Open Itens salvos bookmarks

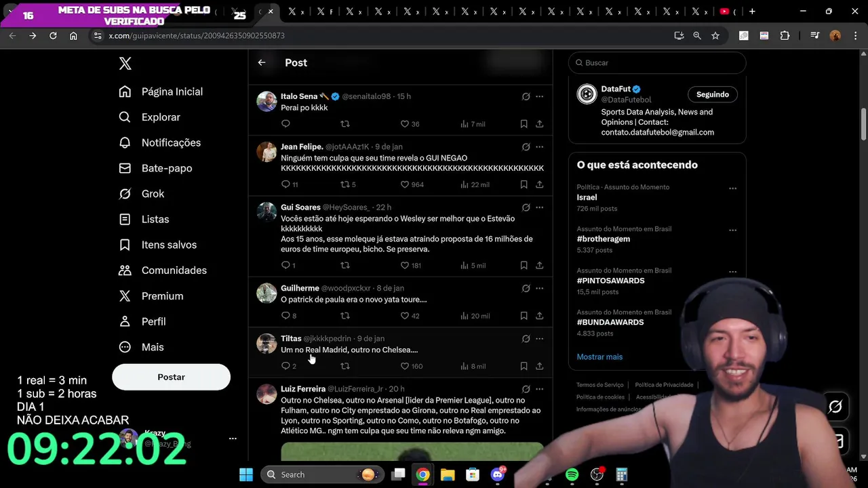[x=158, y=245]
